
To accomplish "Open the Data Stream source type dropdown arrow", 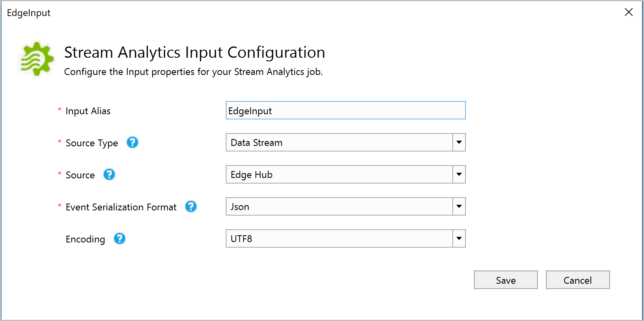I will pyautogui.click(x=459, y=142).
